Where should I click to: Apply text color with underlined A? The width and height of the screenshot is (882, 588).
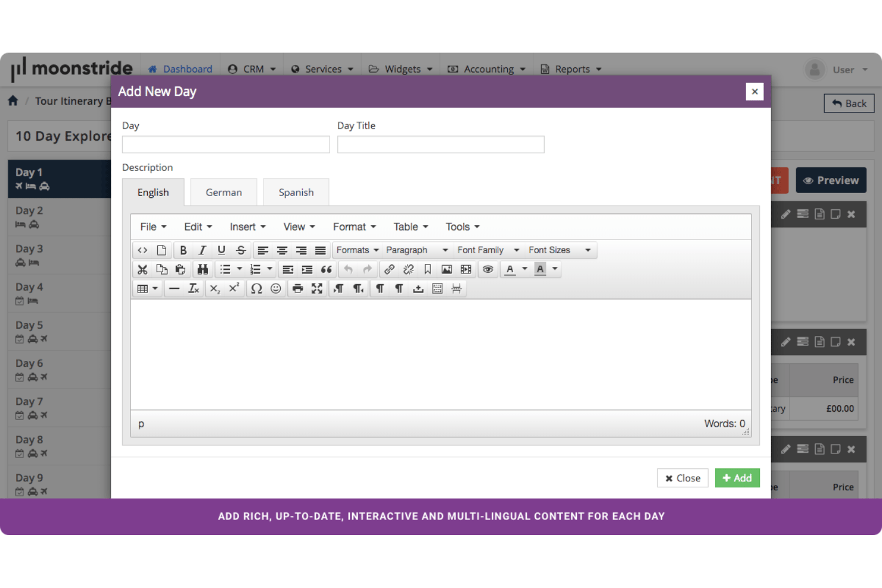coord(510,269)
